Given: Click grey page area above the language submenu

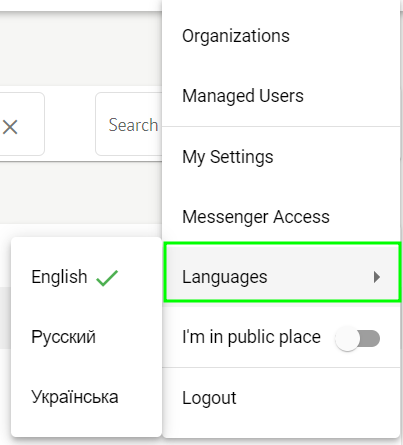Looking at the screenshot, I should (81, 193).
